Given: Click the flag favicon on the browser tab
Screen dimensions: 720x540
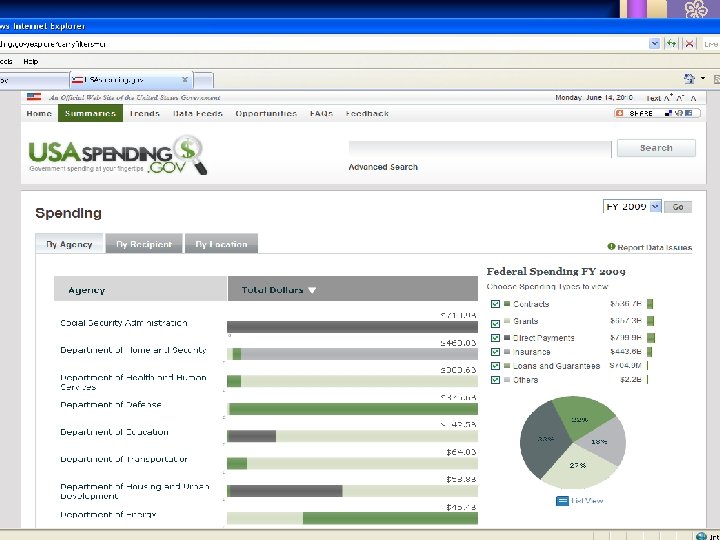Looking at the screenshot, I should (x=78, y=80).
